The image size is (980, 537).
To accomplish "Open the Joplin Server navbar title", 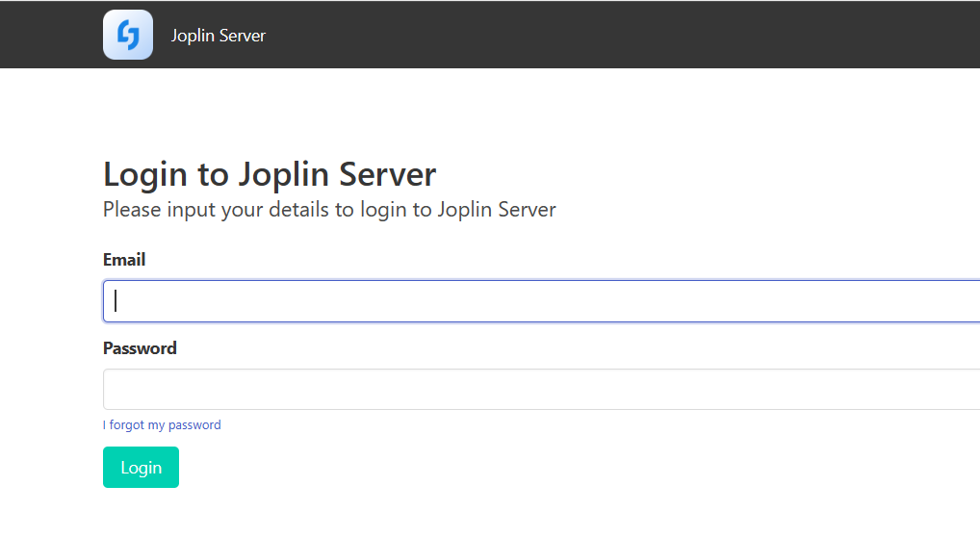I will [219, 36].
